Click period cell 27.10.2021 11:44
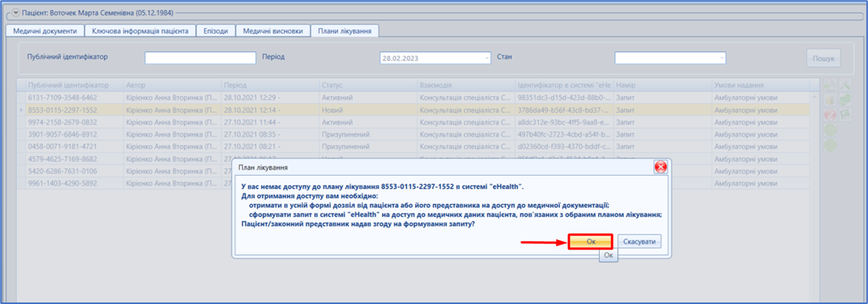The width and height of the screenshot is (868, 304). 270,122
